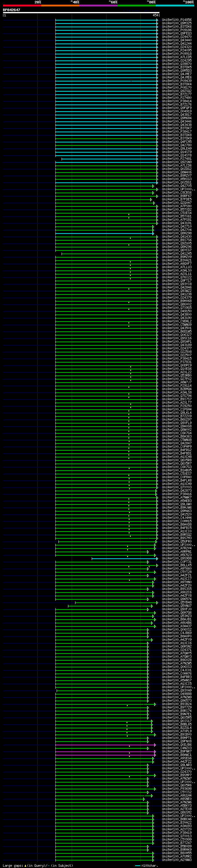Screen dimensions: 197x868
Task: Open hit UniRef100_Q9M3Z5
Action: [x=177, y=23]
